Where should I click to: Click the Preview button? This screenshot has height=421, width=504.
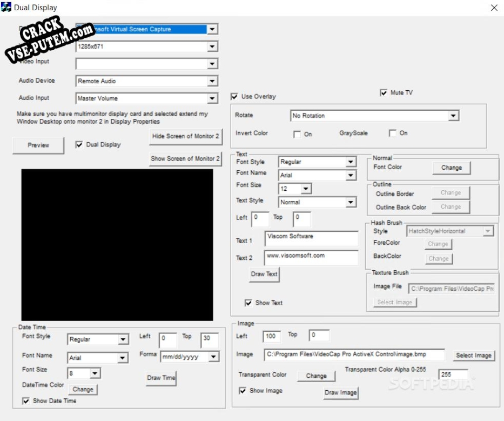coord(38,145)
